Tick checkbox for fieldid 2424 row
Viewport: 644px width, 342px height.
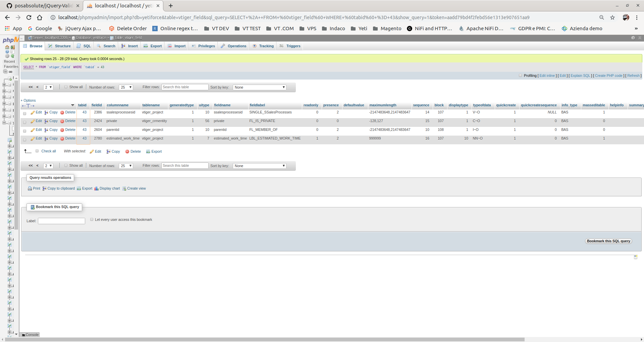(25, 122)
